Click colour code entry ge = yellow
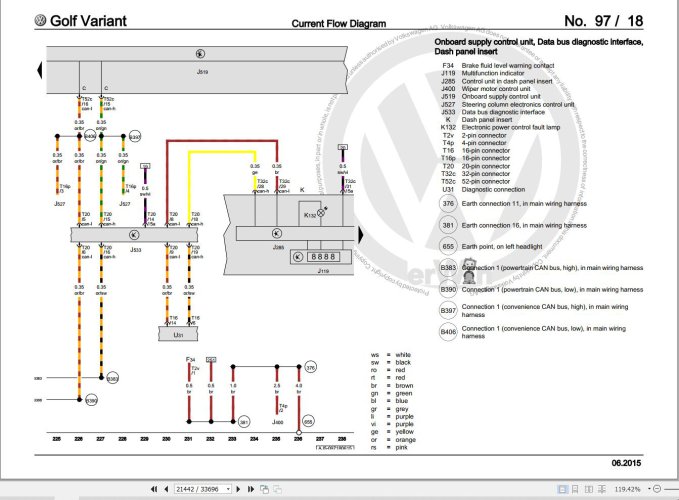 pos(392,432)
